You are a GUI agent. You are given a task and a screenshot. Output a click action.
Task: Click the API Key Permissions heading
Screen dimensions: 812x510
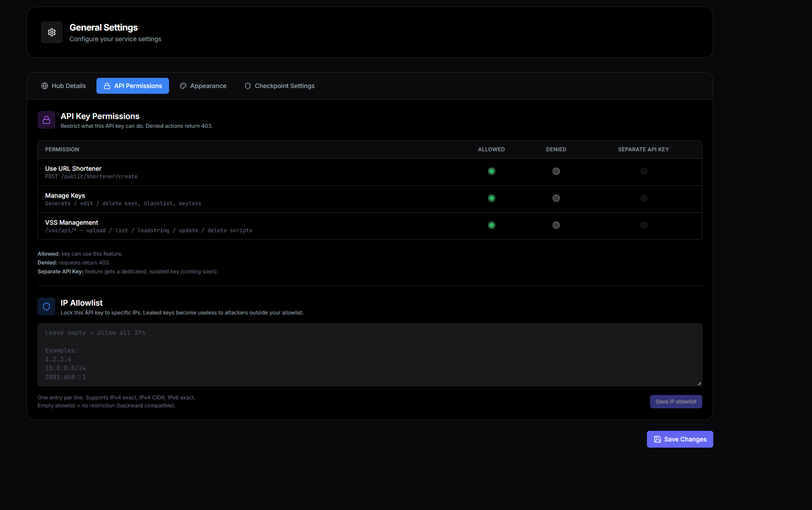coord(100,116)
